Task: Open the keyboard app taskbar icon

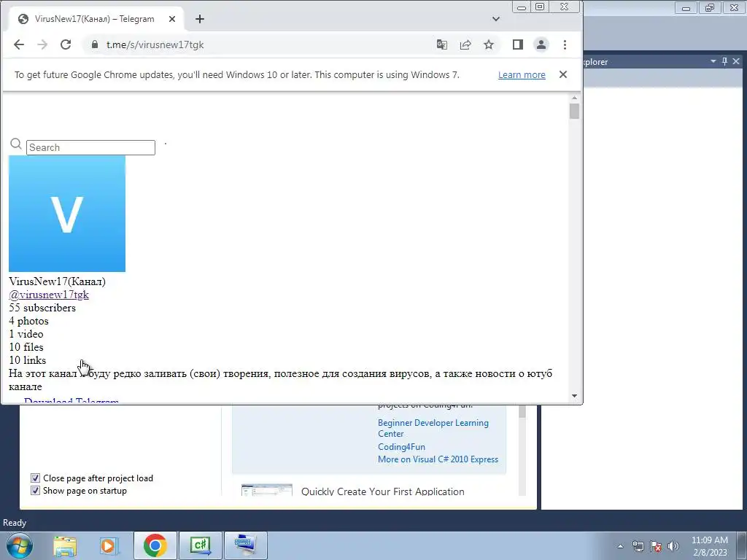Action: pyautogui.click(x=246, y=545)
